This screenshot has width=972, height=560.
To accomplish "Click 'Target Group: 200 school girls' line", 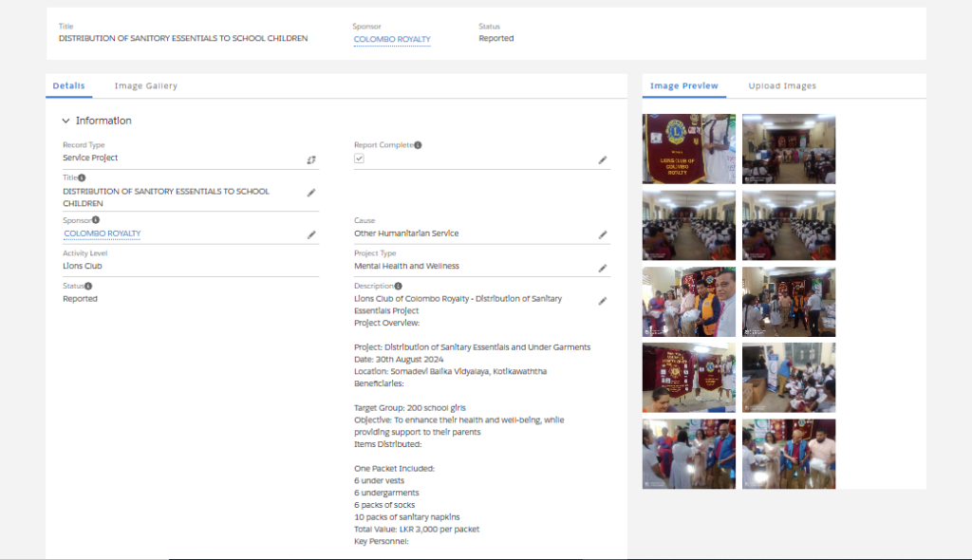I will (x=410, y=408).
